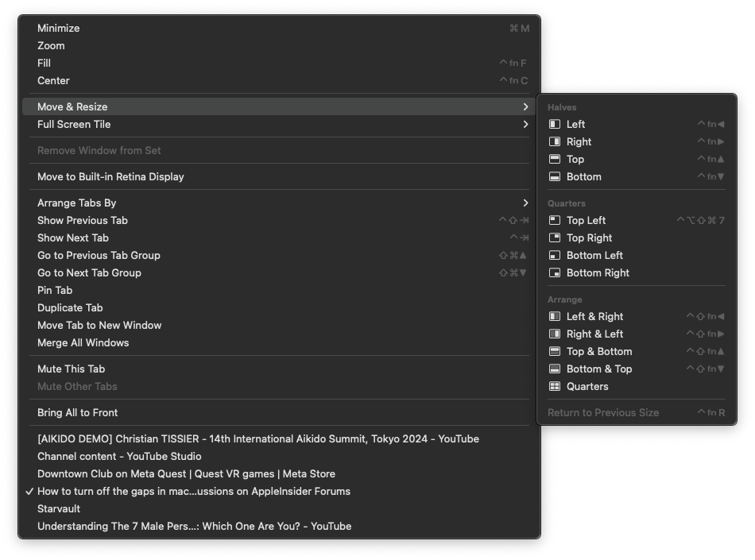
Task: Click Bring All to Front
Action: tap(77, 412)
